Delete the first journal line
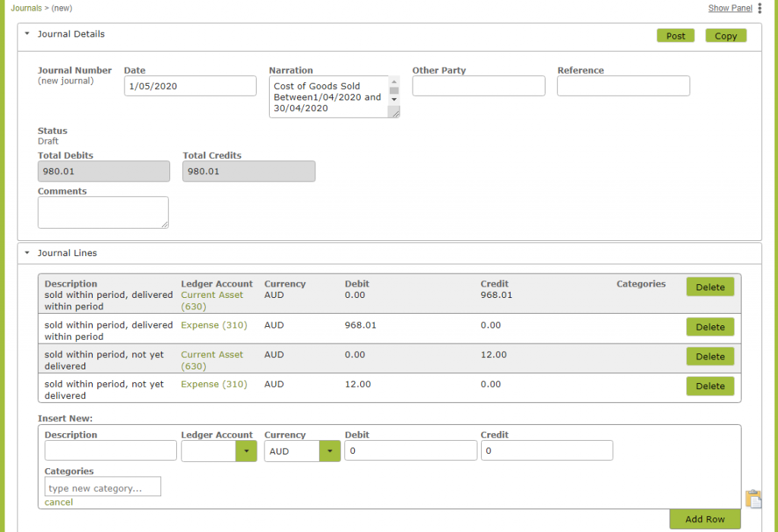The image size is (778, 532). tap(710, 287)
